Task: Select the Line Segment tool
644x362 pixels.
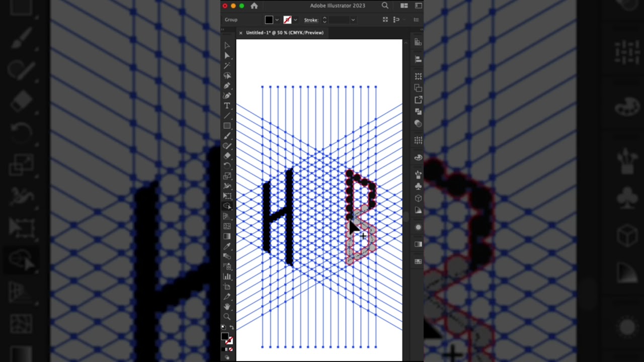Action: (227, 116)
